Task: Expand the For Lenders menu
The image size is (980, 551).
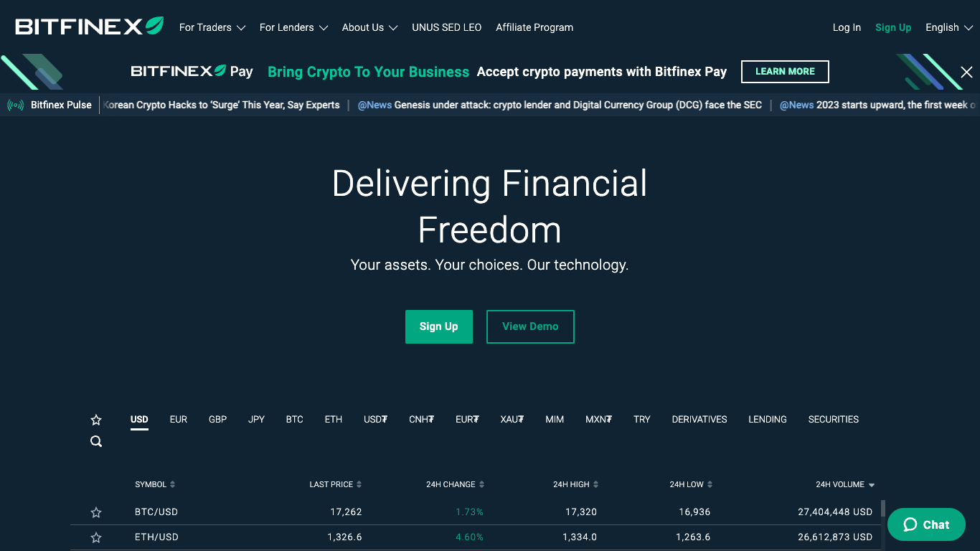Action: click(x=293, y=27)
